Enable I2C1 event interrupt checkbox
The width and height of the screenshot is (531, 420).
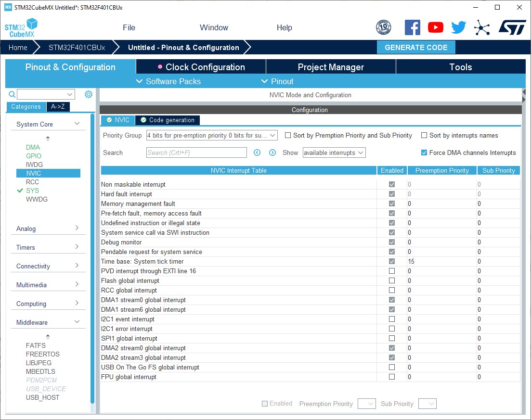tap(392, 319)
